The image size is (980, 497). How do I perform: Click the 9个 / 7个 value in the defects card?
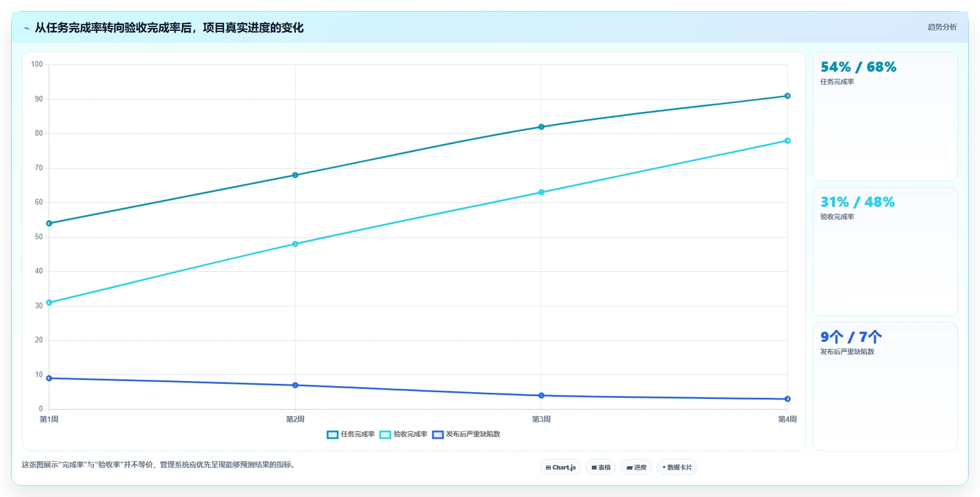(851, 337)
